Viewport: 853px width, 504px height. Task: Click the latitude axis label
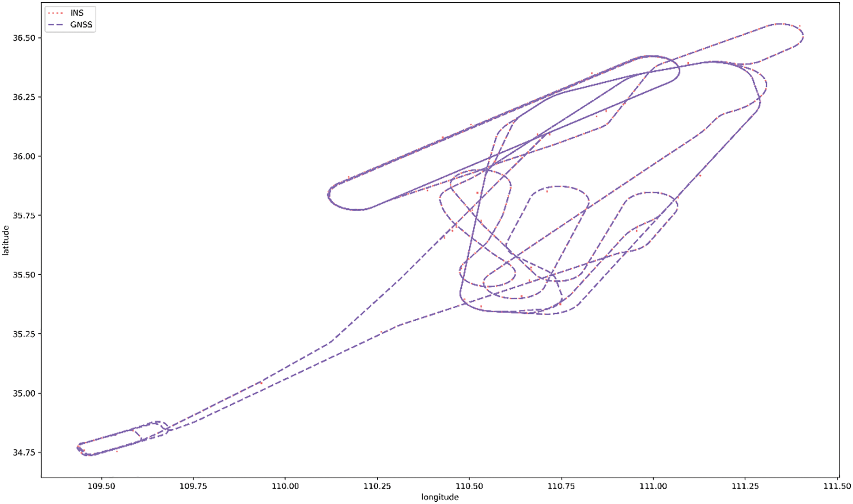click(6, 240)
